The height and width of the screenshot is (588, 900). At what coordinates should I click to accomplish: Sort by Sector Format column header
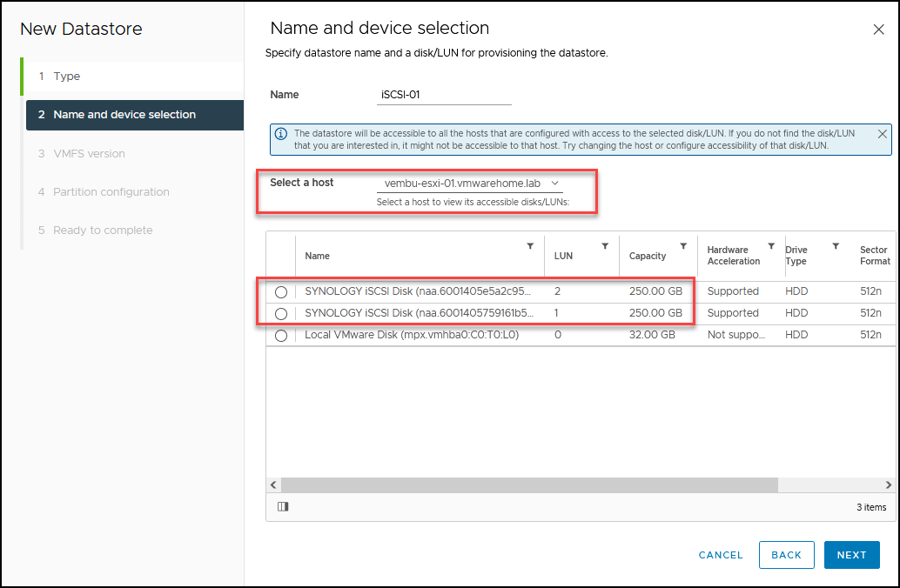(x=875, y=255)
